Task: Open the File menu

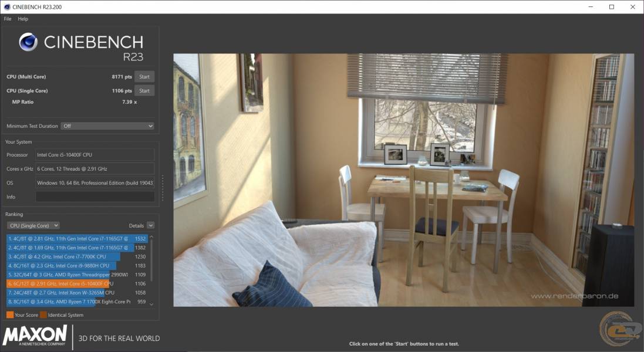Action: point(8,19)
